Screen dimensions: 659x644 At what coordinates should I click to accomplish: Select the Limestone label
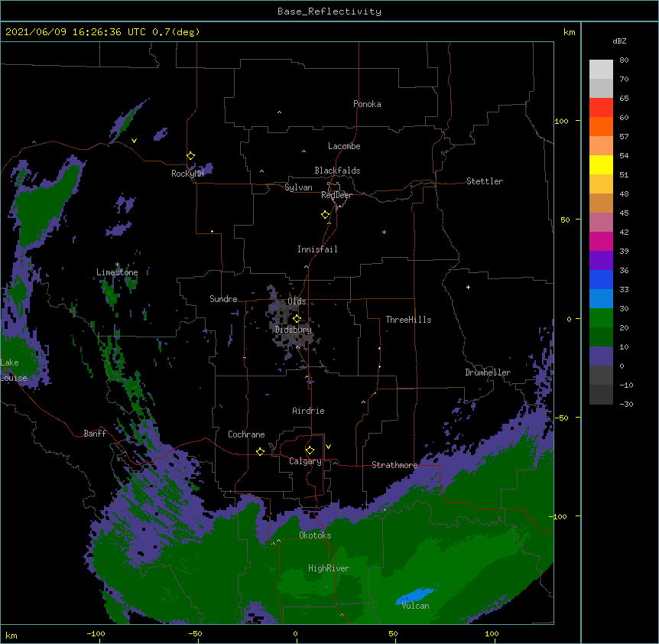[117, 272]
